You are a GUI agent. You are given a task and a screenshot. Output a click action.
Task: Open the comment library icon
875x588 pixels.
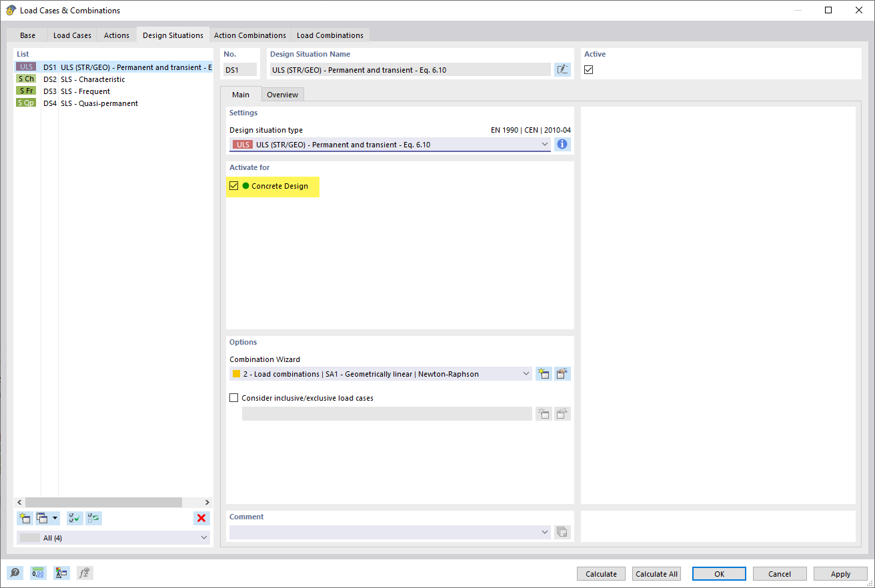click(x=562, y=532)
